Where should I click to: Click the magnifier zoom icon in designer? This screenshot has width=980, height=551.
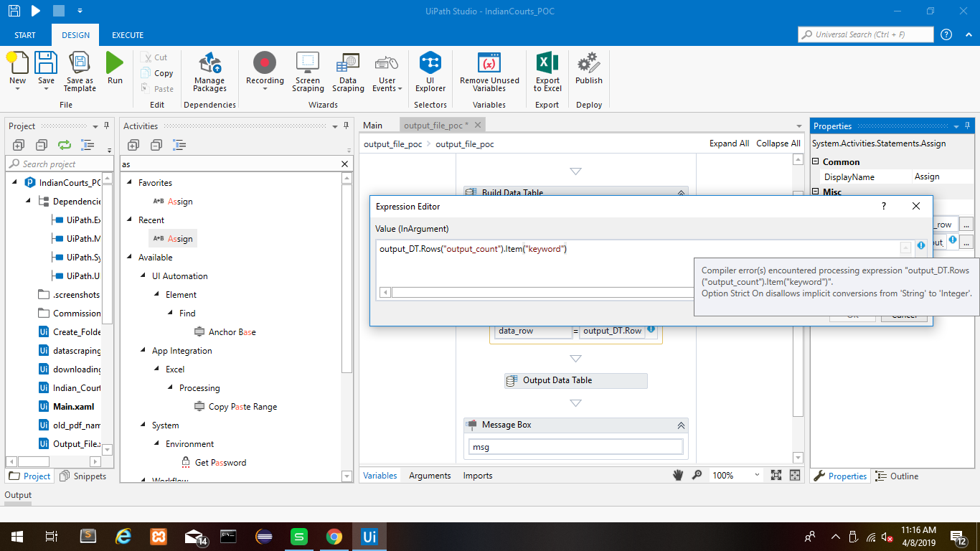point(697,475)
